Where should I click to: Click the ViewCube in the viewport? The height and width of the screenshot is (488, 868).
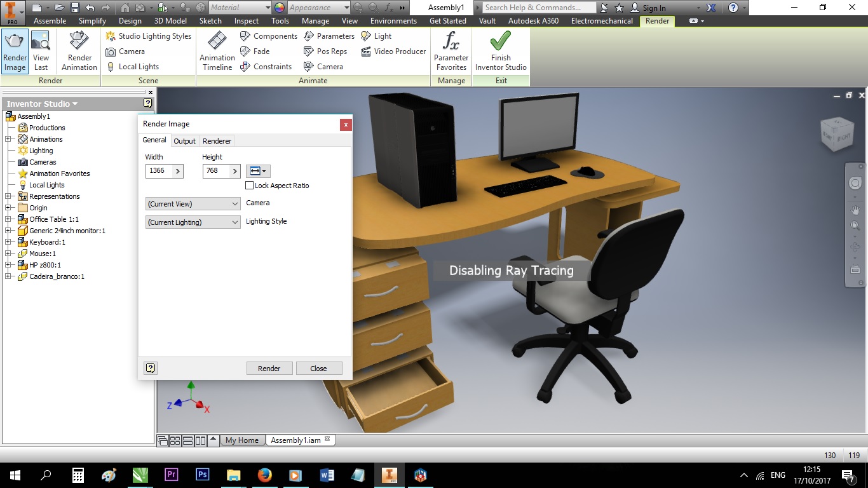pos(836,133)
